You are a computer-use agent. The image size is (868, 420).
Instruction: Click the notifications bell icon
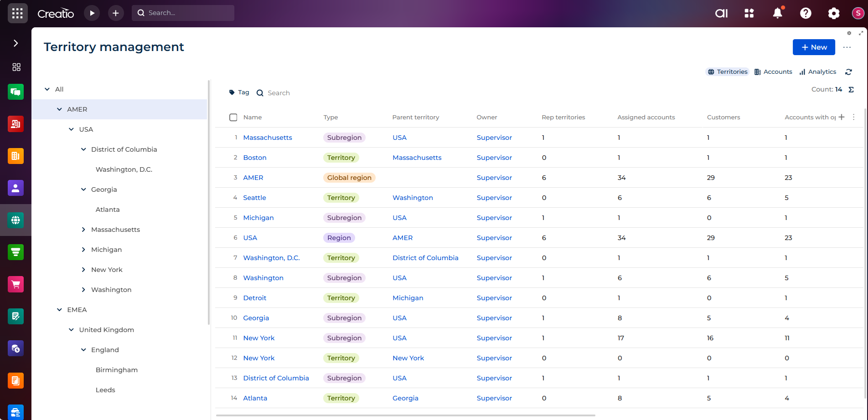(777, 13)
